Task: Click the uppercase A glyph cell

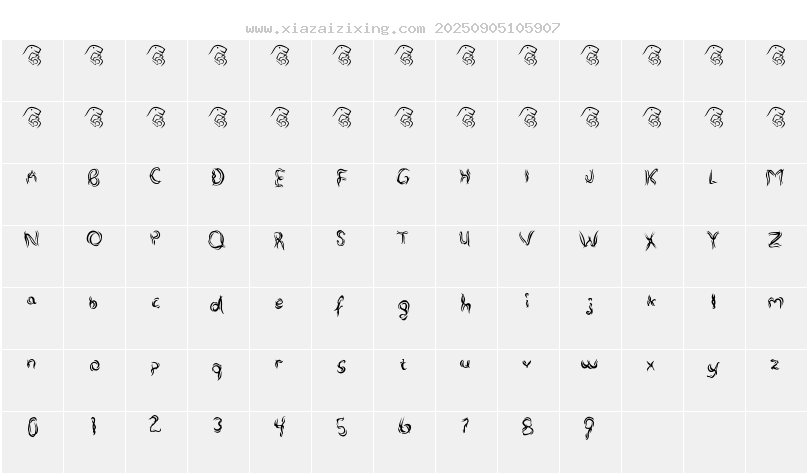Action: 32,178
